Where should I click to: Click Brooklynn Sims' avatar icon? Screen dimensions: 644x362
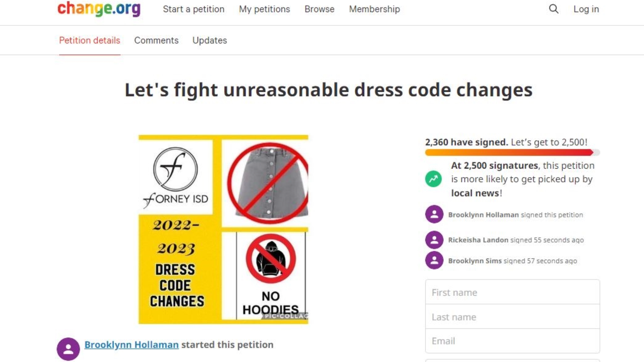coord(434,260)
